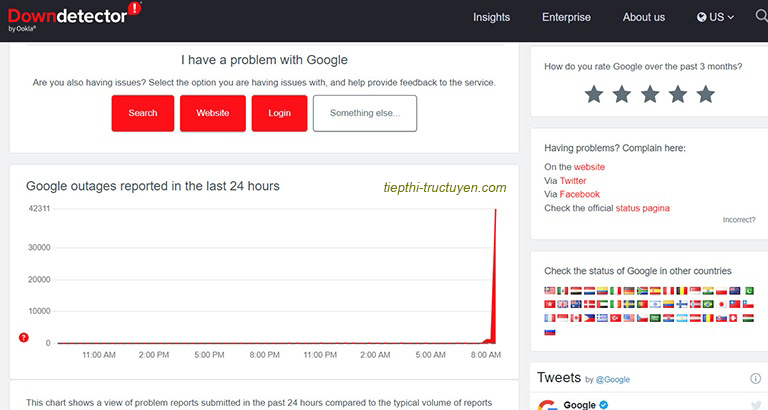Click the Google account name in Tweets
The image size is (768, 410).
(x=579, y=405)
